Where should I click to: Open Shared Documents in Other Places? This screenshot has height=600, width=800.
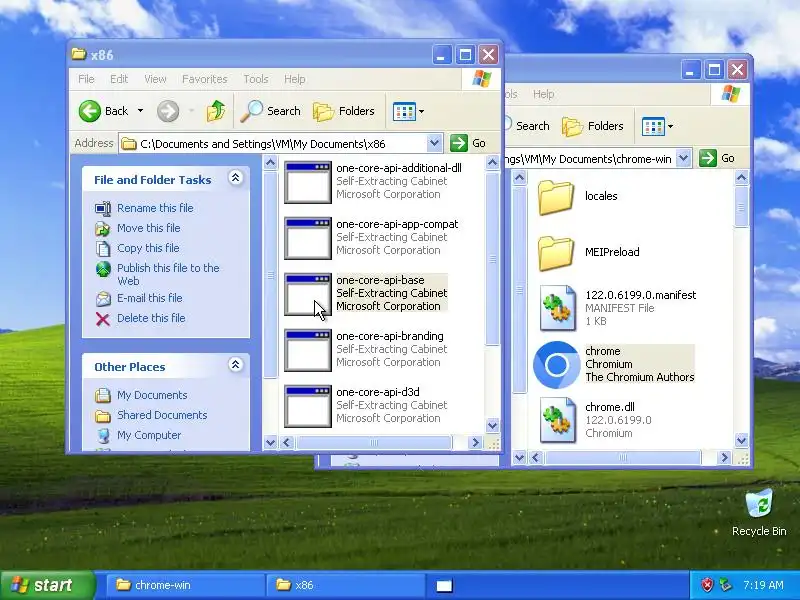(x=162, y=415)
